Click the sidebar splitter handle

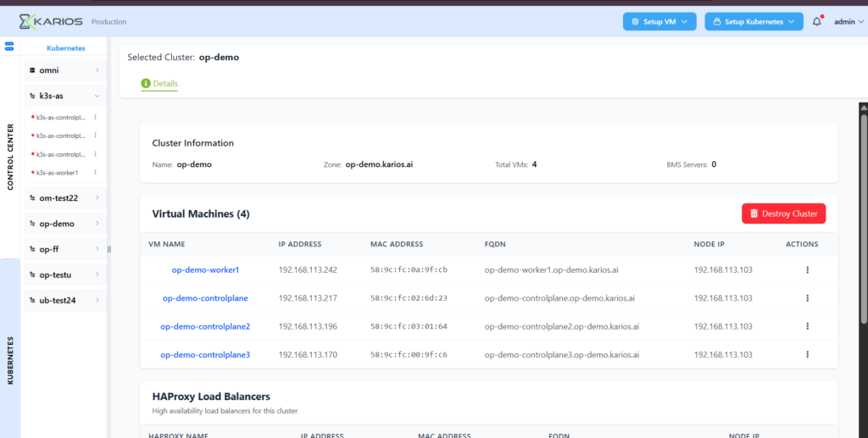[x=109, y=249]
